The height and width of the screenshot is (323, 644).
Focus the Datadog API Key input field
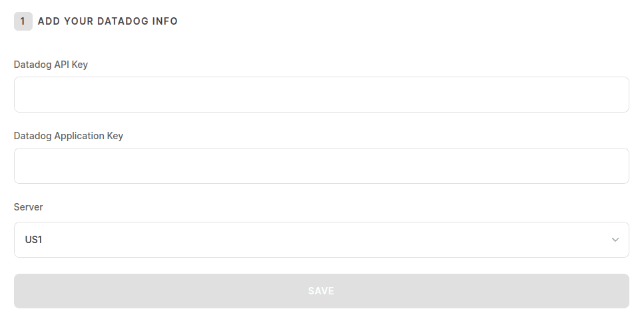(x=321, y=95)
